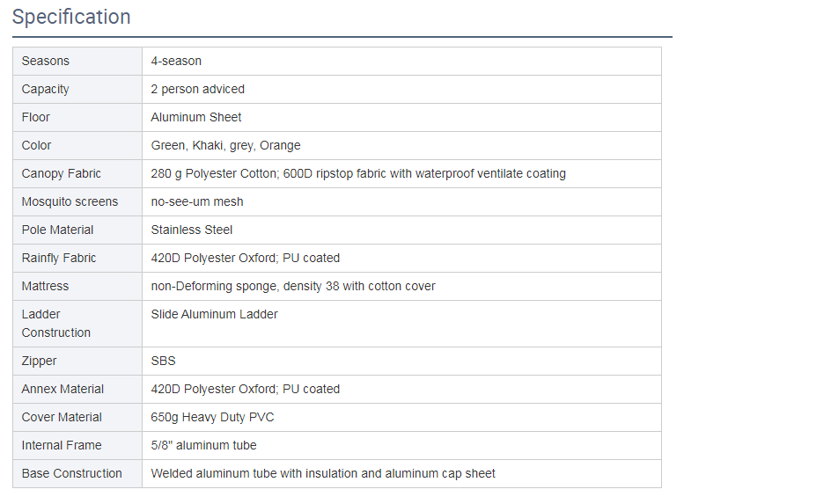This screenshot has width=831, height=504.
Task: Click the Capacity row label
Action: coord(46,89)
